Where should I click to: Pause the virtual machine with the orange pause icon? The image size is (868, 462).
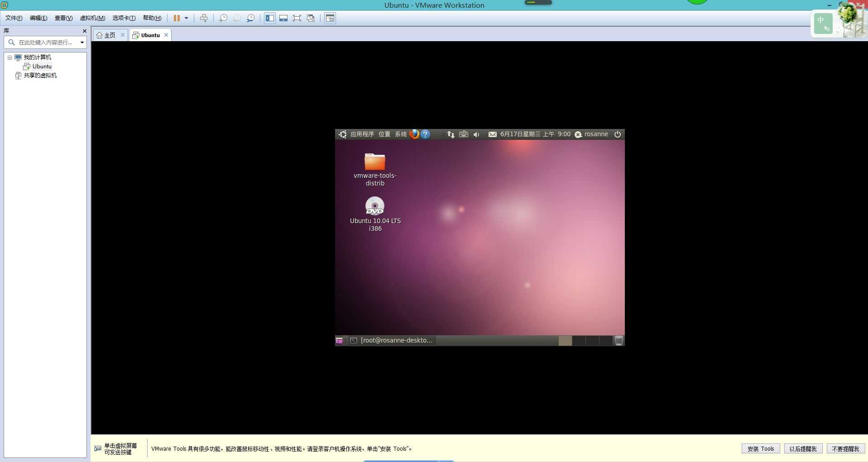(x=177, y=18)
